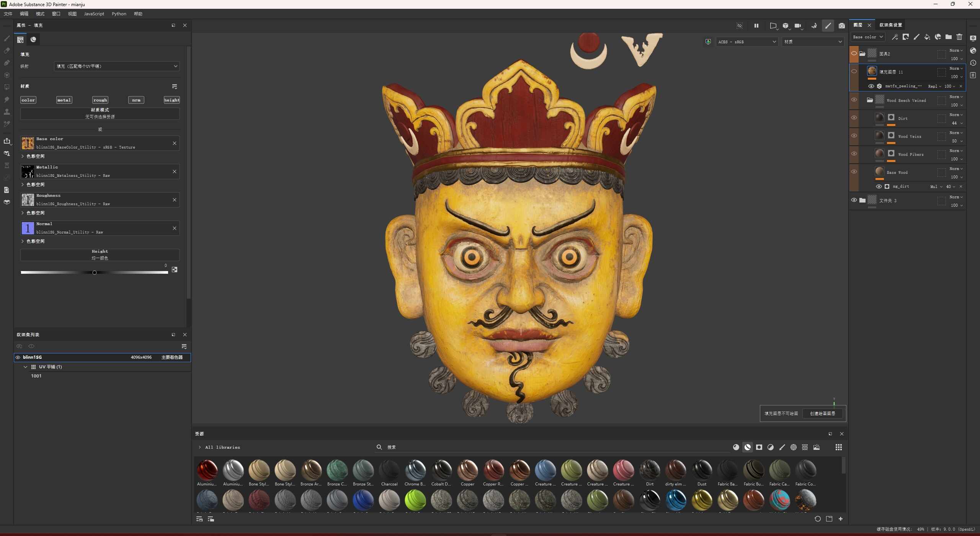Open the ACES - sRGB color dropdown
This screenshot has width=980, height=536.
(746, 42)
